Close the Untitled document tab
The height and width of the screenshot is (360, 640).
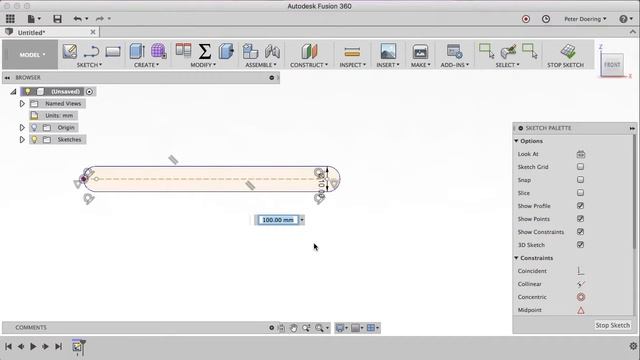(93, 32)
